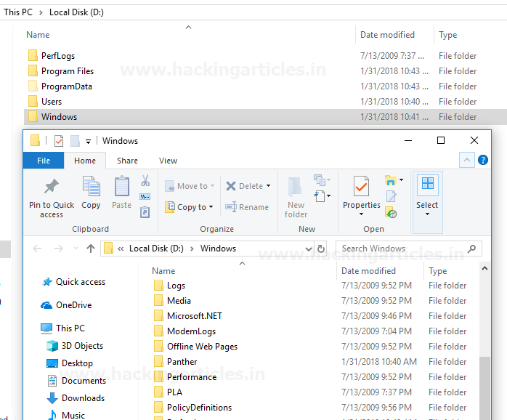
Task: Click the Pin to Quick access icon
Action: click(52, 186)
